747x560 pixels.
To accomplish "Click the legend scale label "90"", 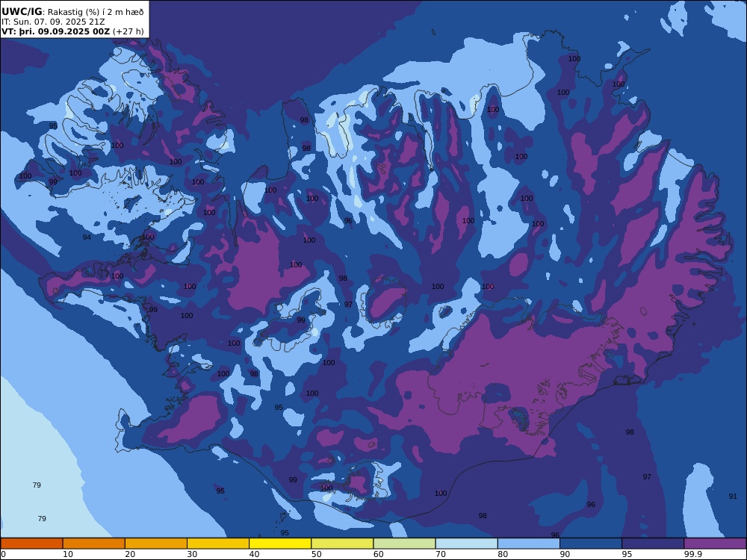I will coord(565,554).
